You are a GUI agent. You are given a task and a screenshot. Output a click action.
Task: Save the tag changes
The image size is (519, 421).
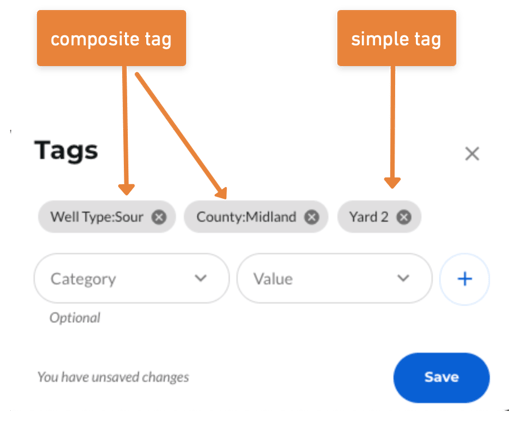(441, 377)
